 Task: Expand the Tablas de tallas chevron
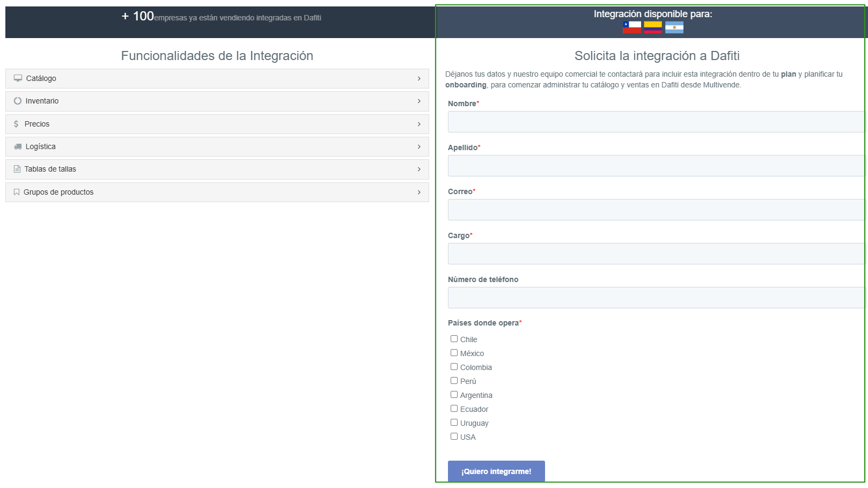click(x=419, y=169)
